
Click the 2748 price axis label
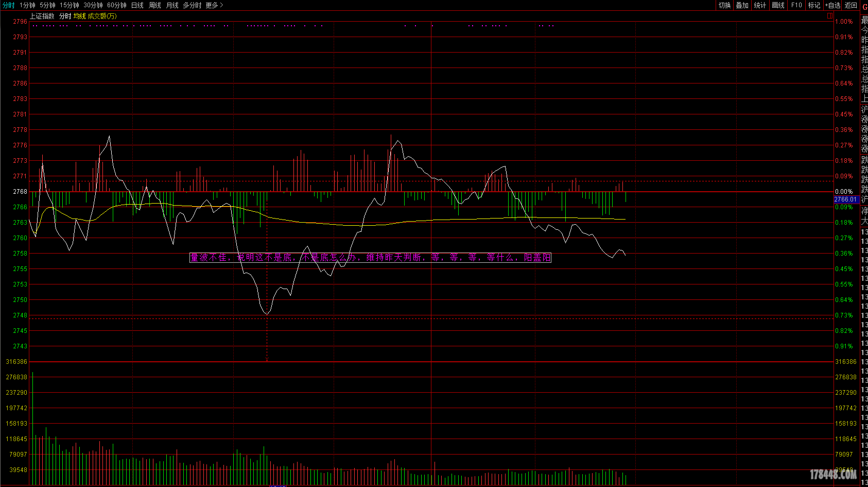coord(20,315)
